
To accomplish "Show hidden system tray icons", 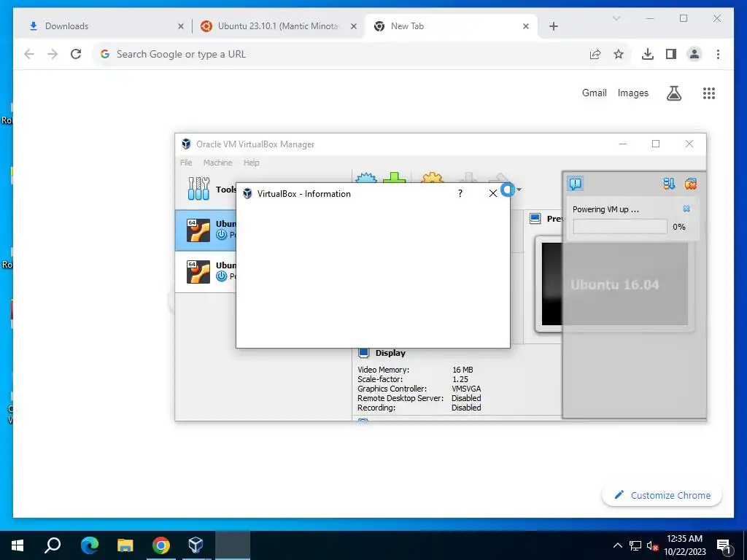I will click(x=617, y=545).
